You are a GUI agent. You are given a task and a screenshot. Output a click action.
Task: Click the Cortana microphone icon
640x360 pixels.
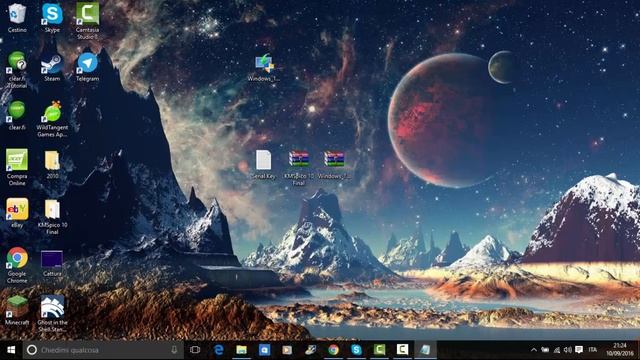[174, 350]
